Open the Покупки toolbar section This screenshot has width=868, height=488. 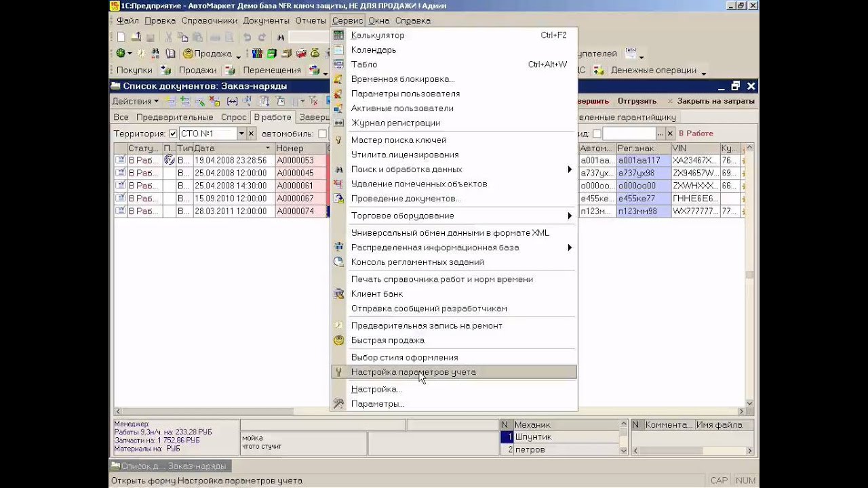tap(134, 70)
